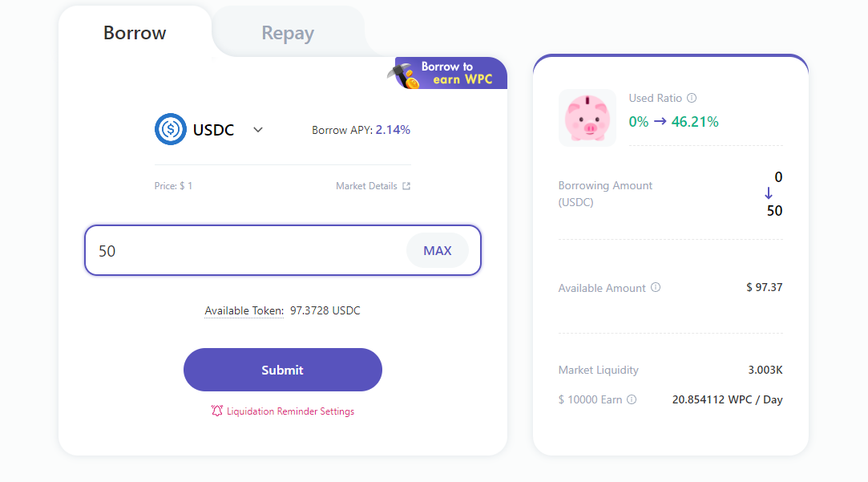Click the Used Ratio info icon
The image size is (868, 482).
692,98
